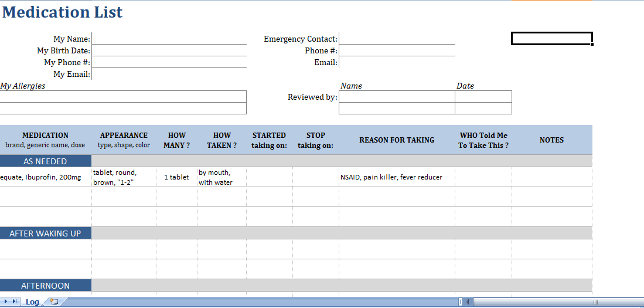Click the '1 tablet' cell
644x308 pixels.
tap(176, 177)
